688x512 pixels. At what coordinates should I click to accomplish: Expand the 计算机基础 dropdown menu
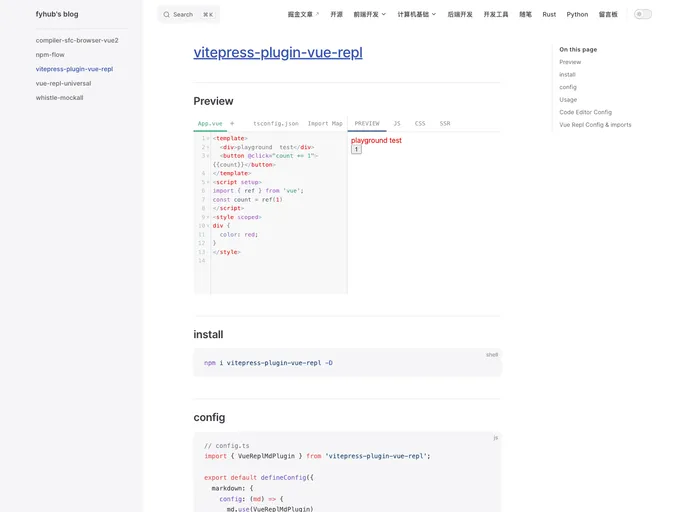tap(417, 14)
